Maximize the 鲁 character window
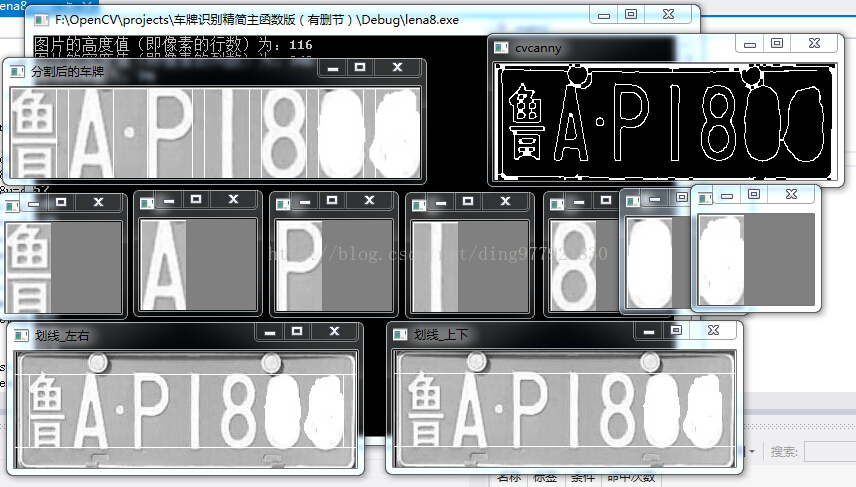The height and width of the screenshot is (487, 856). point(61,202)
